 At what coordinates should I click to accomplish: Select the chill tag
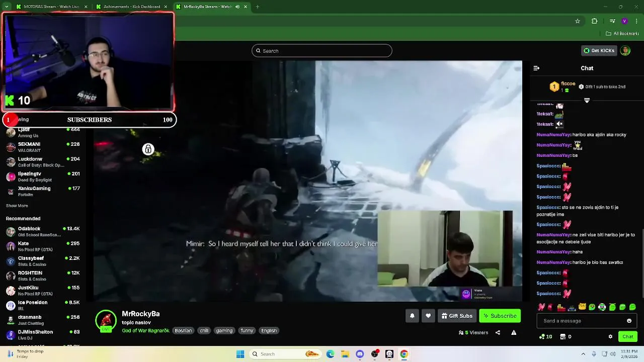(204, 330)
